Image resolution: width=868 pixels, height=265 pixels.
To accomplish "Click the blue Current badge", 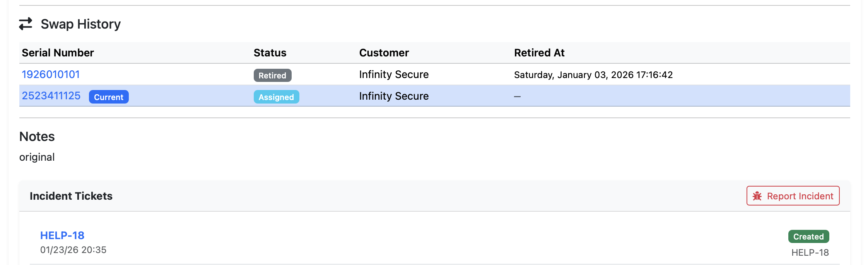I will (x=109, y=97).
